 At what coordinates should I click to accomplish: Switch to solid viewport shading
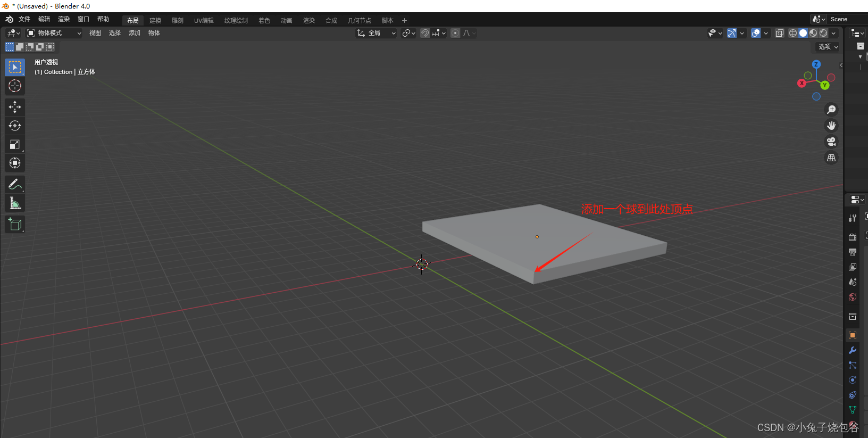(803, 33)
